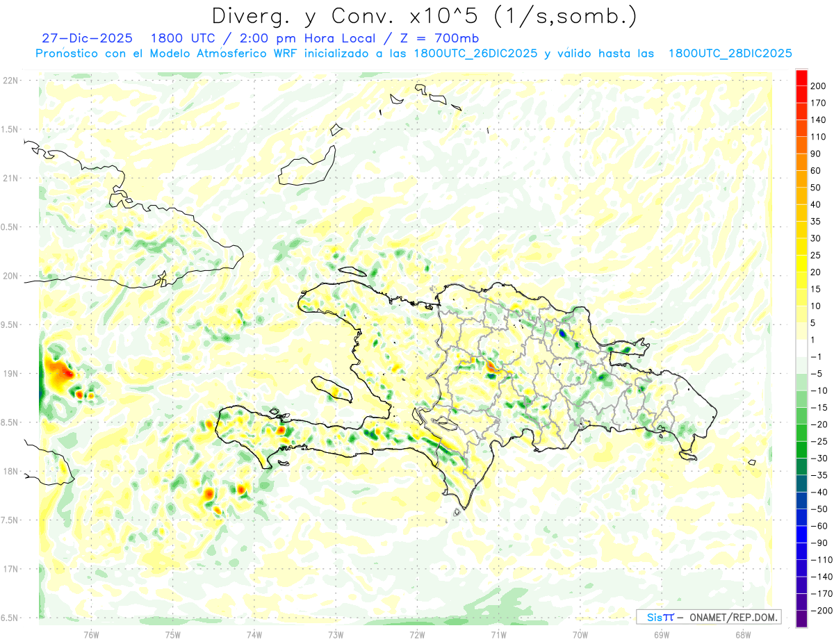The width and height of the screenshot is (834, 644).
Task: Click the "70W" longitude label
Action: pos(580,634)
